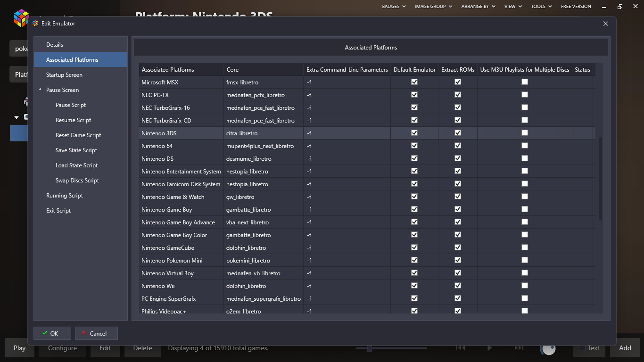Toggle Extract ROMs for Nintendo DS
The height and width of the screenshot is (362, 644).
tap(458, 158)
